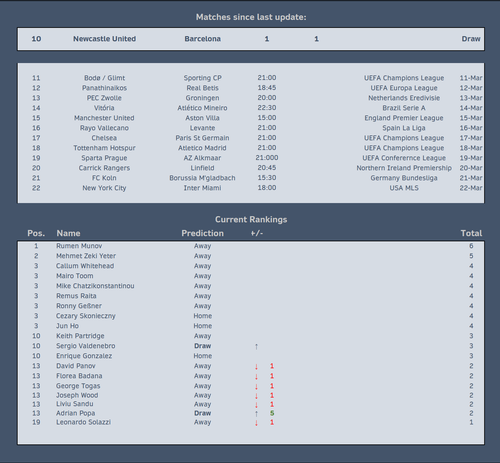This screenshot has width=500, height=463.
Task: Click Germany Bundesliga competition label
Action: (x=404, y=178)
